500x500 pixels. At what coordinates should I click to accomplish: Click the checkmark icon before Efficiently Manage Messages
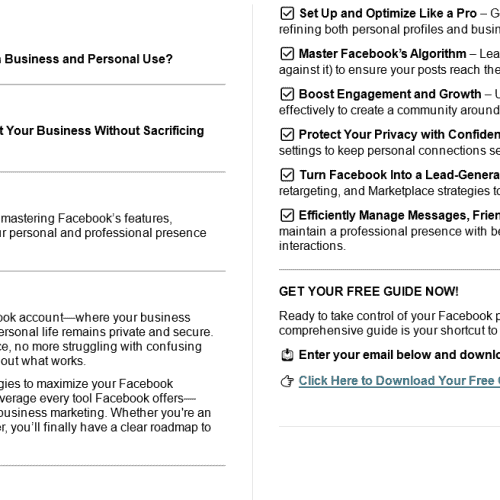pyautogui.click(x=287, y=215)
